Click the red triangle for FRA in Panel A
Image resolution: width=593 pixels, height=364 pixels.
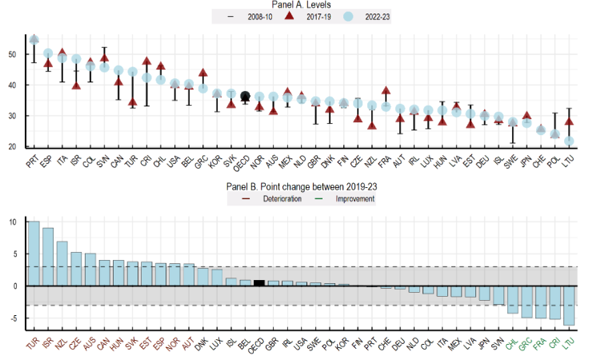pos(386,91)
